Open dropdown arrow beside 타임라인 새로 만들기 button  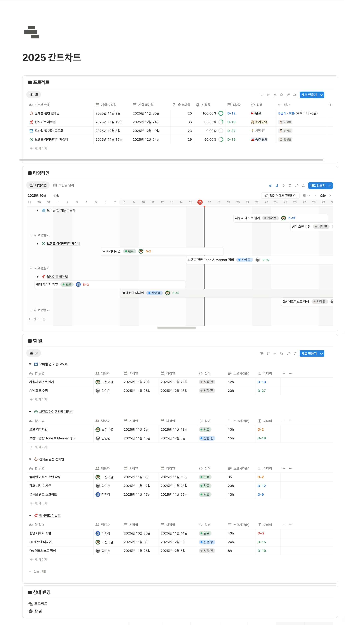(330, 186)
